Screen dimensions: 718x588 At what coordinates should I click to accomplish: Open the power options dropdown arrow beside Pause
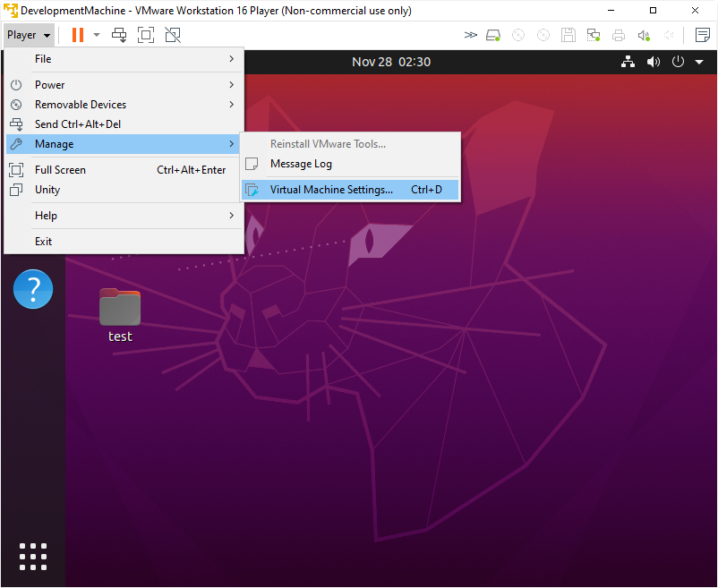[x=97, y=35]
